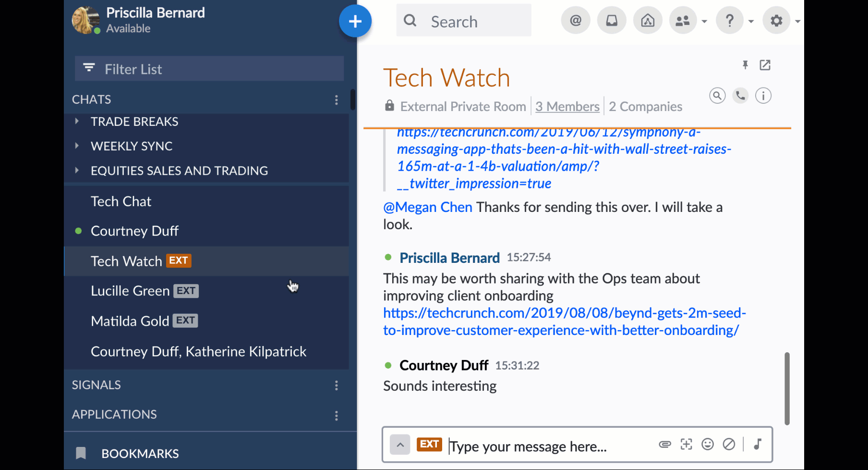
Task: Click the blue plus compose button
Action: pos(355,21)
